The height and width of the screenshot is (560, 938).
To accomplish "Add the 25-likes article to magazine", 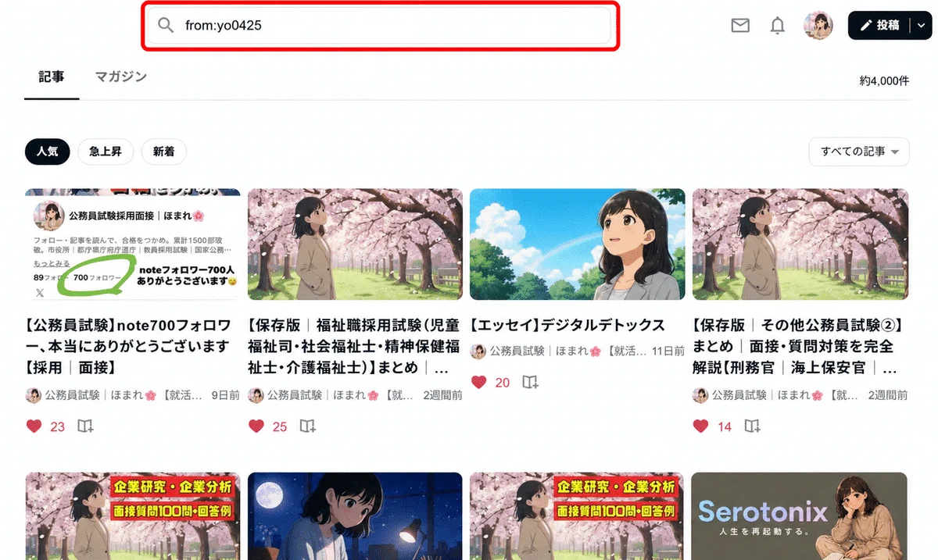I will (x=308, y=426).
